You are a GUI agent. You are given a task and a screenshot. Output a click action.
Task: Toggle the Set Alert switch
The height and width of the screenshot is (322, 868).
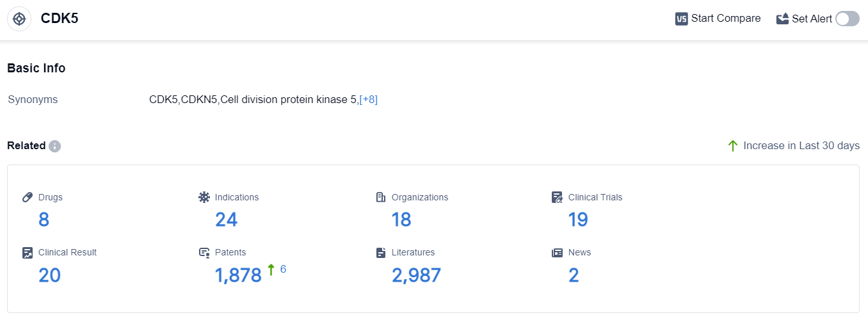click(847, 19)
